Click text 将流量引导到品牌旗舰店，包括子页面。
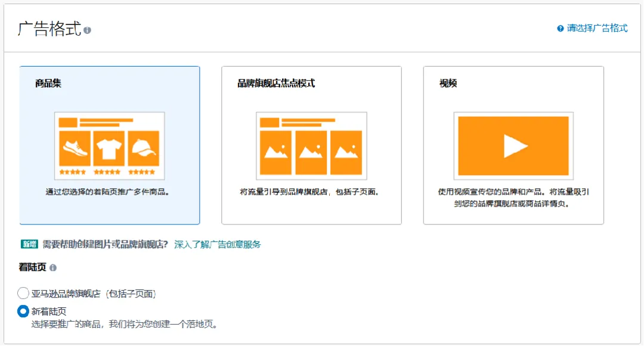The width and height of the screenshot is (644, 346). click(x=309, y=192)
